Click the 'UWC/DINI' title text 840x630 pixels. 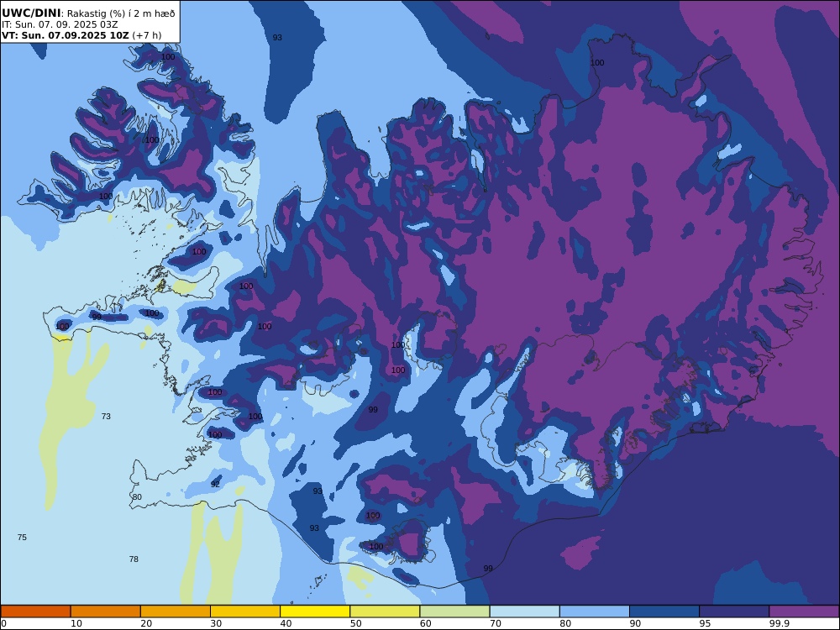31,13
